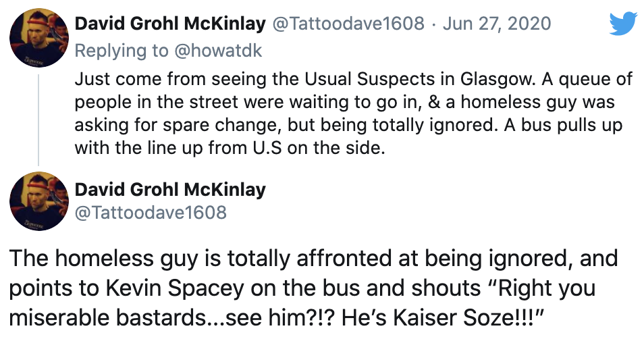Open the main tweet starting 'The homeless guy'

314,288
